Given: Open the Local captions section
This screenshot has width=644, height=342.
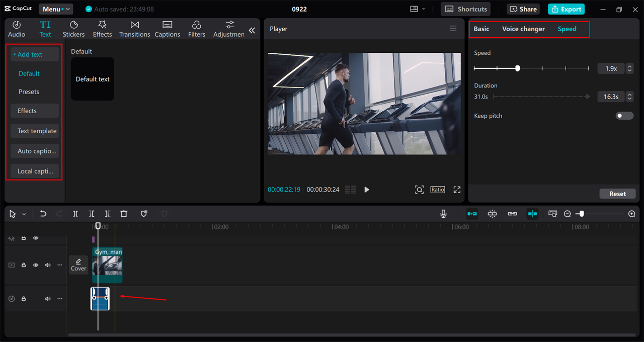Looking at the screenshot, I should tap(35, 171).
